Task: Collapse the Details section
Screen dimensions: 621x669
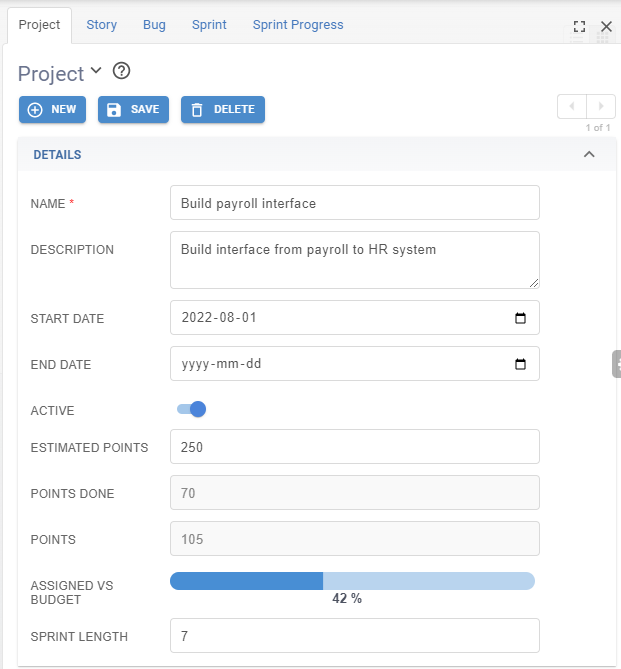Action: (589, 154)
